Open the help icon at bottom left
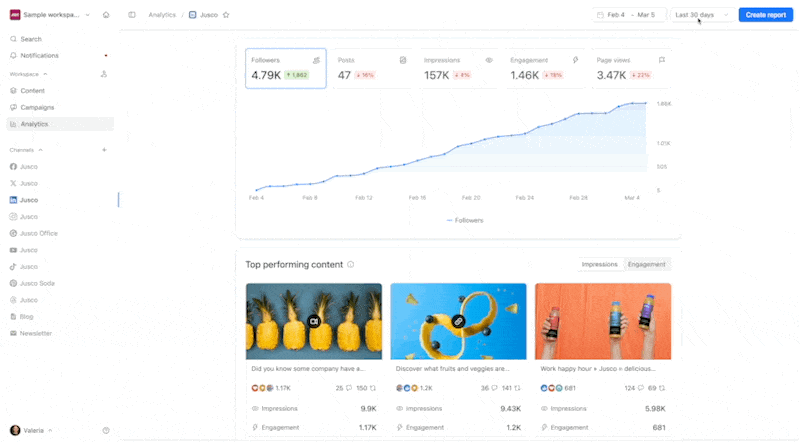This screenshot has width=800, height=442. click(106, 430)
